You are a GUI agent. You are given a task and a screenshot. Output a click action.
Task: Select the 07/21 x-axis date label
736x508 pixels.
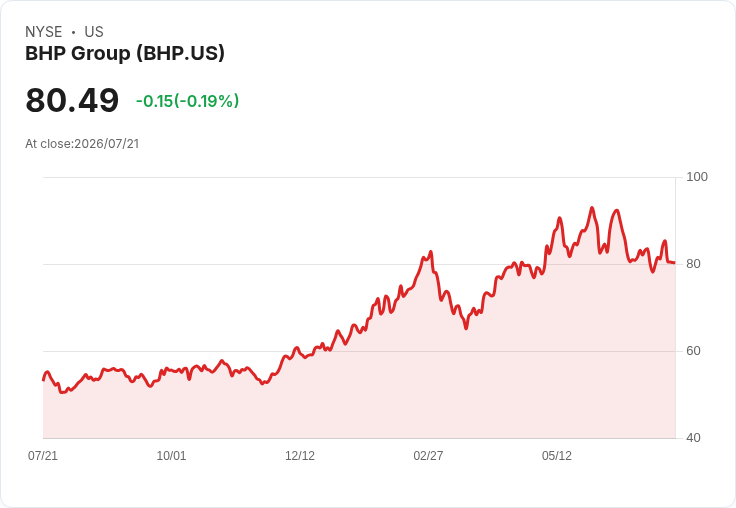point(43,455)
